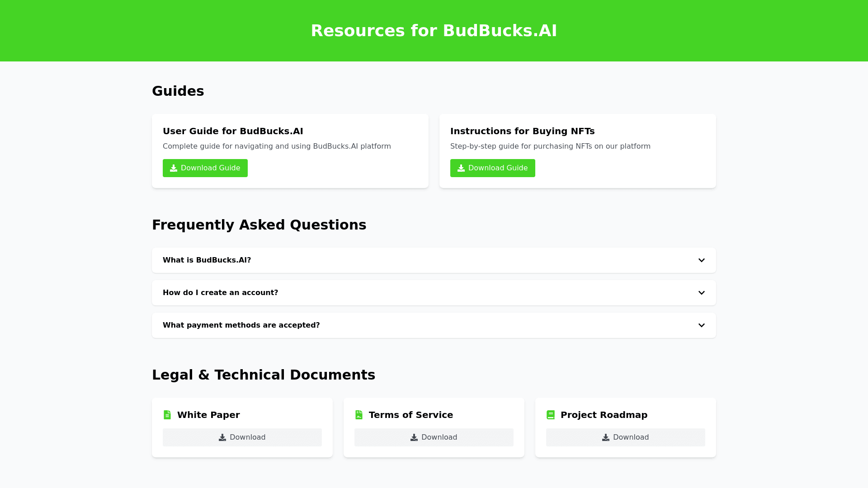Open the 'What is BudBucks.AI?' question
This screenshot has width=868, height=488.
pyautogui.click(x=207, y=260)
